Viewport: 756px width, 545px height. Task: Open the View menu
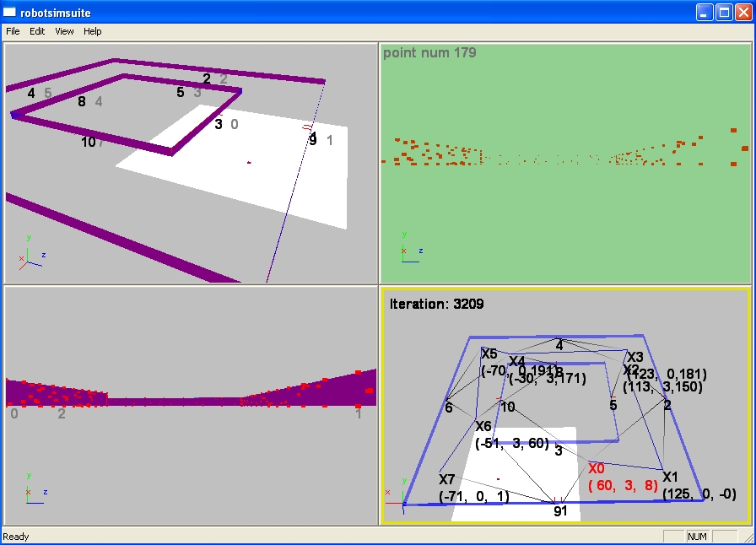pyautogui.click(x=64, y=31)
